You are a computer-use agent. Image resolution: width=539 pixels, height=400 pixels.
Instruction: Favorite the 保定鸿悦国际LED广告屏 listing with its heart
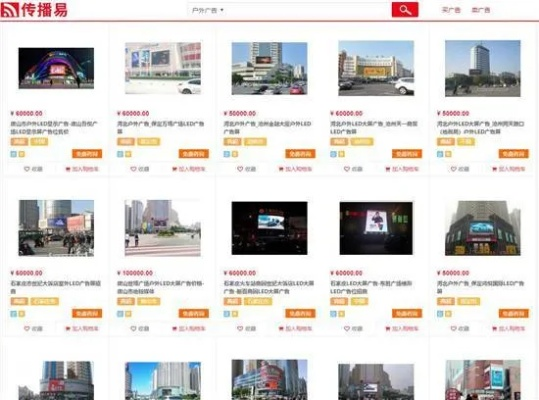(453, 329)
